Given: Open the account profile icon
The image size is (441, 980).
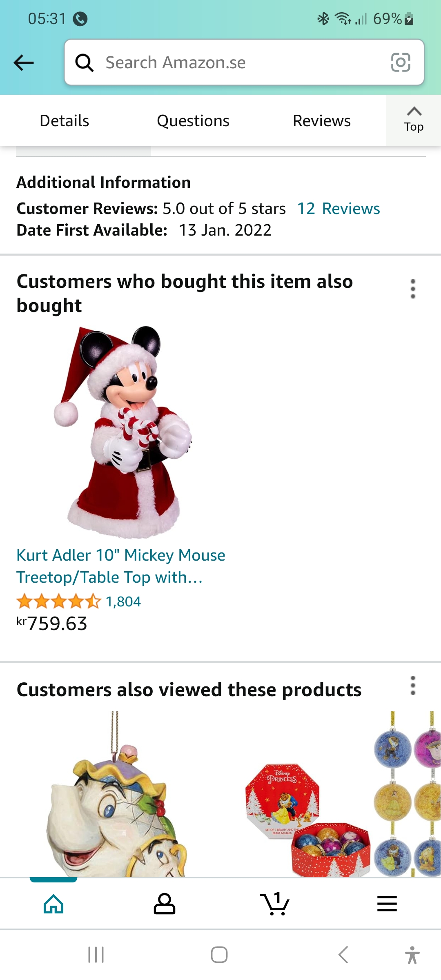Looking at the screenshot, I should [165, 904].
